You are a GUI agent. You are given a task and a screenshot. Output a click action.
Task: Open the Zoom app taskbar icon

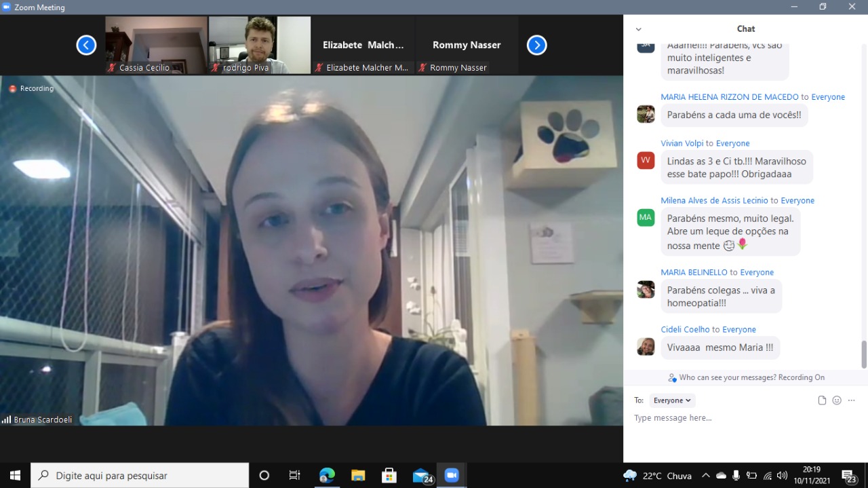452,475
